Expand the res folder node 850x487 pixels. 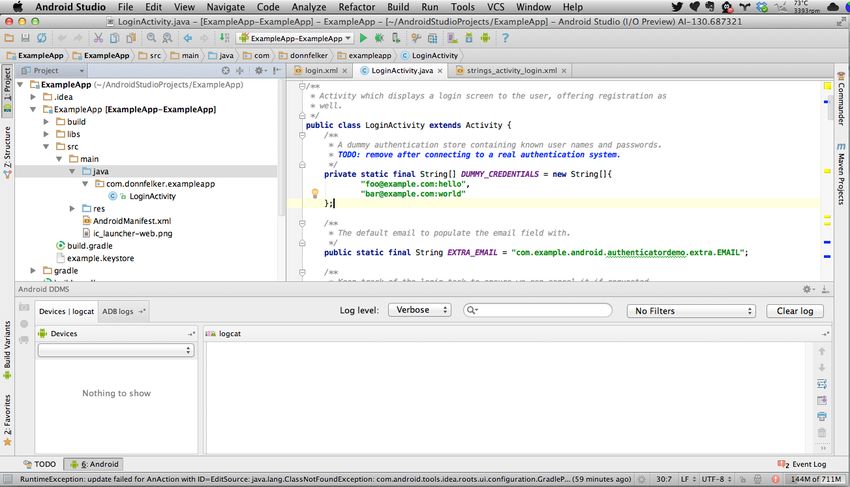tap(72, 209)
